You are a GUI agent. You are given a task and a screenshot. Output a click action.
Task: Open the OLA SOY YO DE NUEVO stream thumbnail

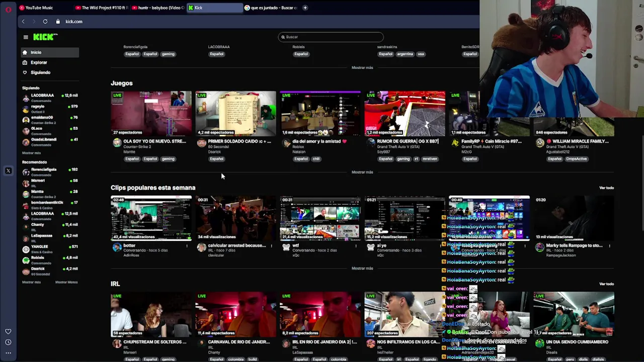point(151,114)
